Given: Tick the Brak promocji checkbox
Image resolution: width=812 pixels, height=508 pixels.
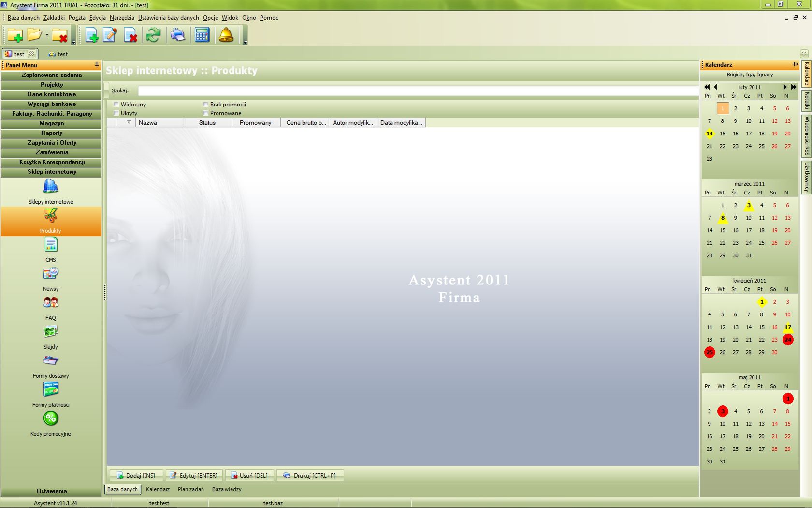Looking at the screenshot, I should point(205,105).
